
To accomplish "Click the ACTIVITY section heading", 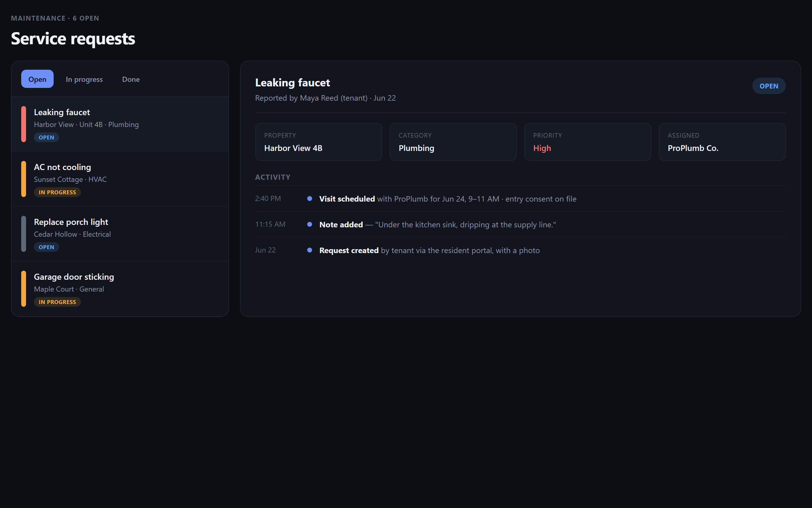I will pyautogui.click(x=273, y=177).
